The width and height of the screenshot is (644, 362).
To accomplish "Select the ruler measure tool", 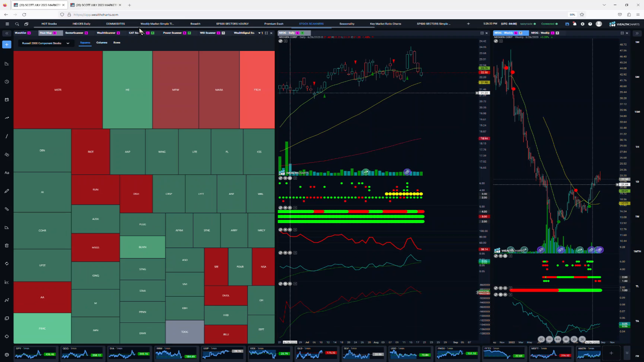I will [7, 209].
